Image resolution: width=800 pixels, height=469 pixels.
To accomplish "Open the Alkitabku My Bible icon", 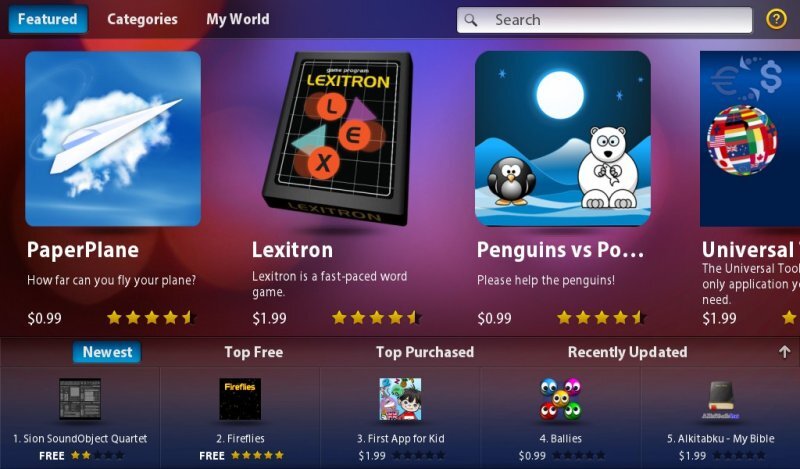I will (x=720, y=399).
